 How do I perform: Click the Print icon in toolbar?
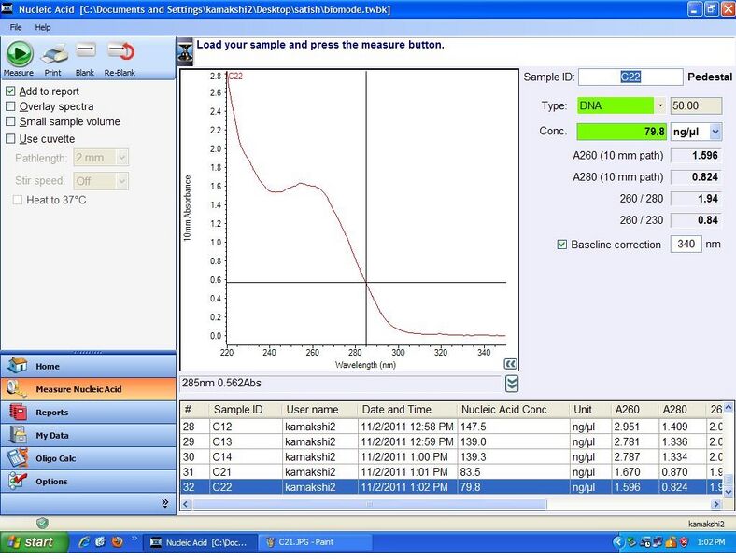(x=54, y=54)
